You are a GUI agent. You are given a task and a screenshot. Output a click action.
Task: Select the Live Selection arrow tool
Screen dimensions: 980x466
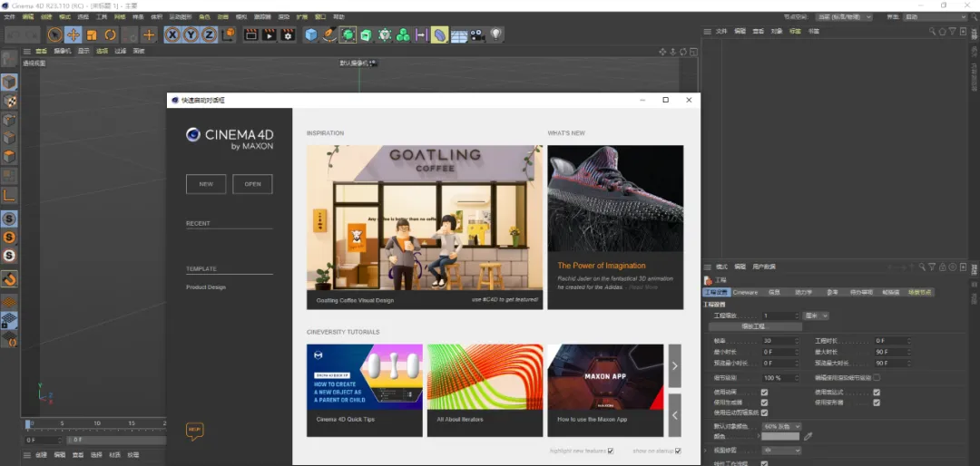pos(55,35)
